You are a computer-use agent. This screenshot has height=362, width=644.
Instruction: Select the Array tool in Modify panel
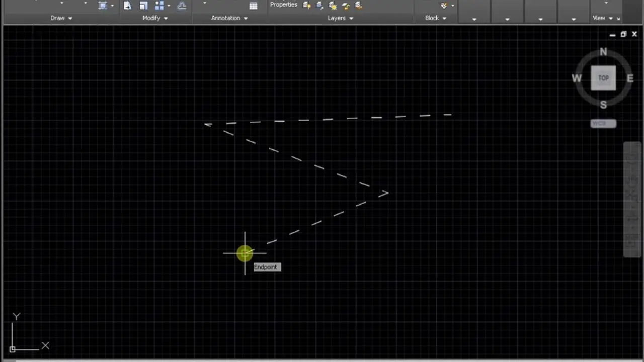click(159, 6)
